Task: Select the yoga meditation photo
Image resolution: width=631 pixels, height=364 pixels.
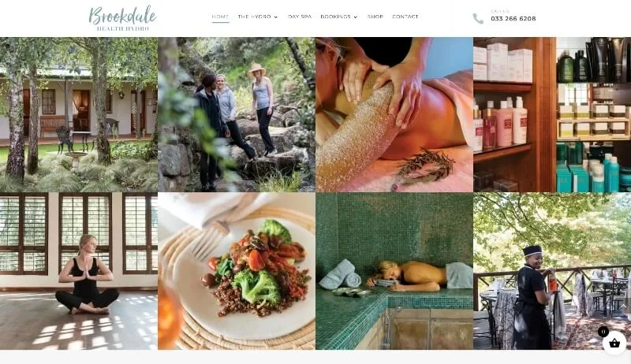Action: point(79,271)
